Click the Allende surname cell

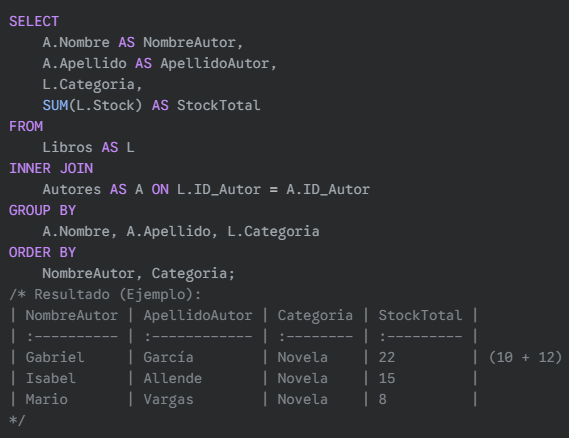click(172, 379)
